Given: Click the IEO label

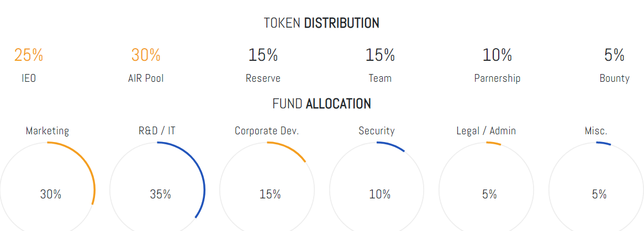Looking at the screenshot, I should tap(29, 78).
